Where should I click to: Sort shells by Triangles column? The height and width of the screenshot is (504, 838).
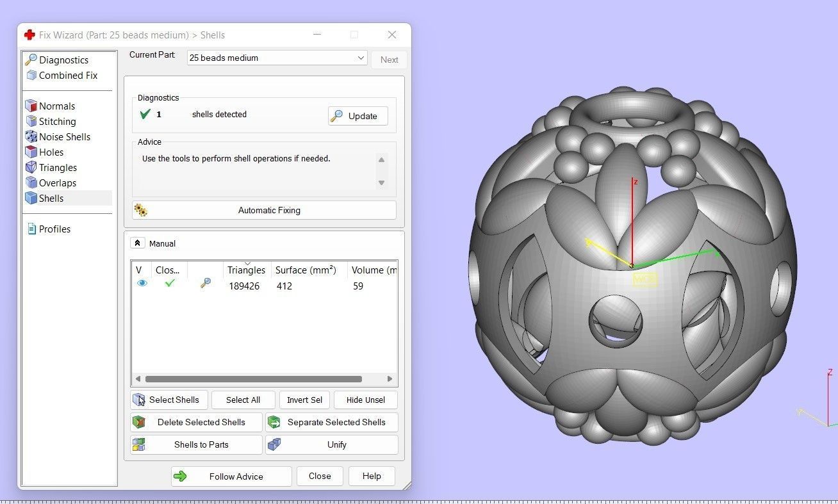[x=247, y=270]
